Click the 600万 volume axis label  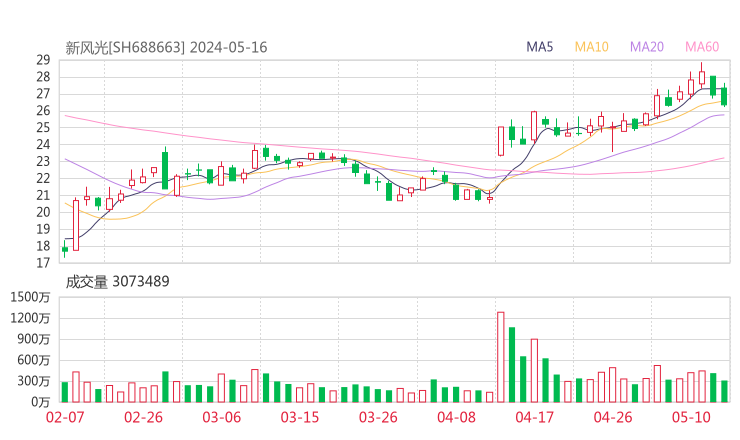coord(34,360)
